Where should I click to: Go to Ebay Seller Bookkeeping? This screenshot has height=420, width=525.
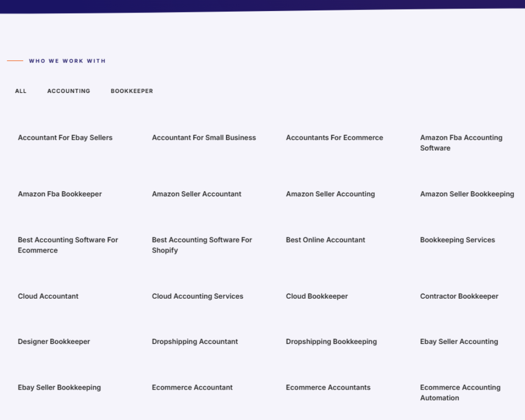tap(59, 387)
